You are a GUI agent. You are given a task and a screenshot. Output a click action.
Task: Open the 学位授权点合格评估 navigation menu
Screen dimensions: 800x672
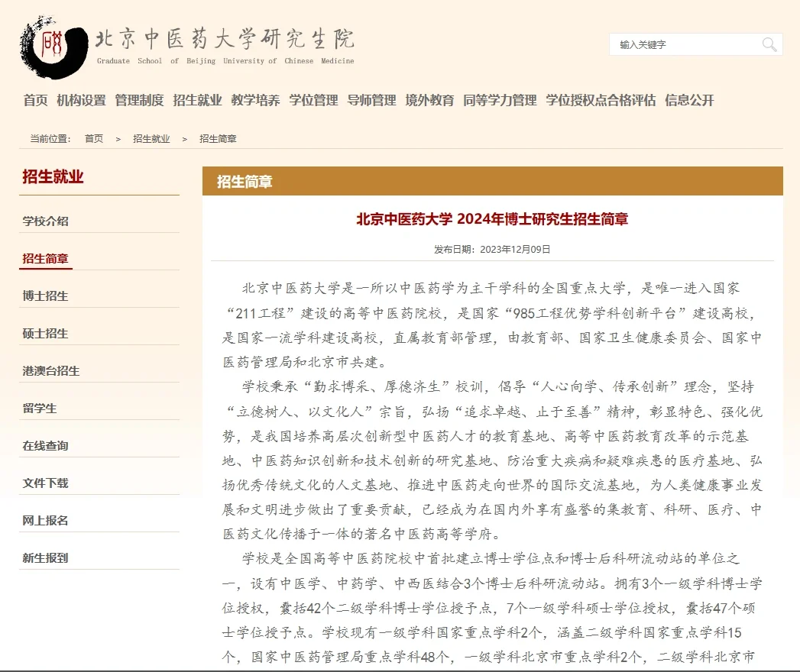coord(601,101)
